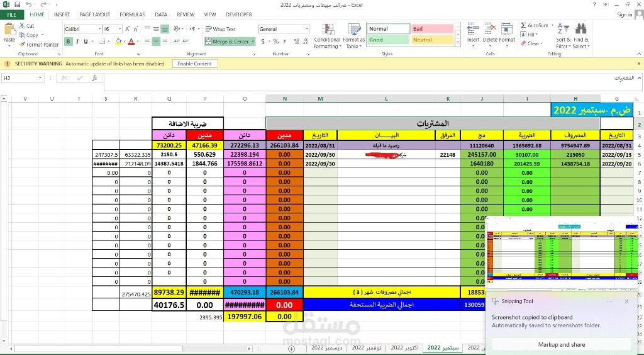Switch to the DATA ribbon tab

click(x=161, y=14)
